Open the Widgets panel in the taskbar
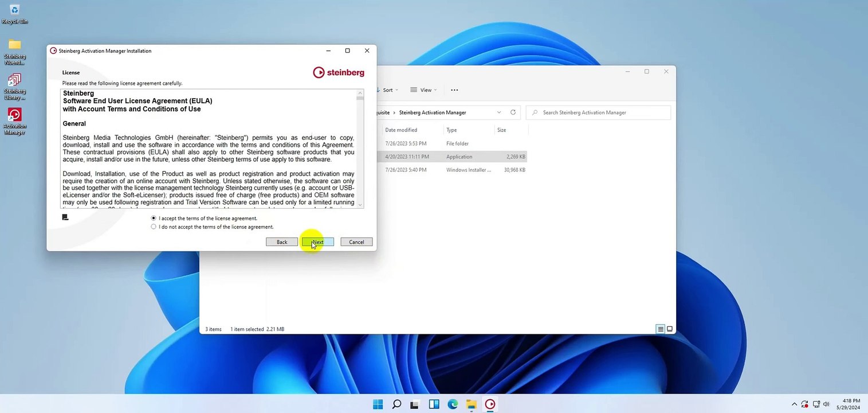 tap(434, 404)
